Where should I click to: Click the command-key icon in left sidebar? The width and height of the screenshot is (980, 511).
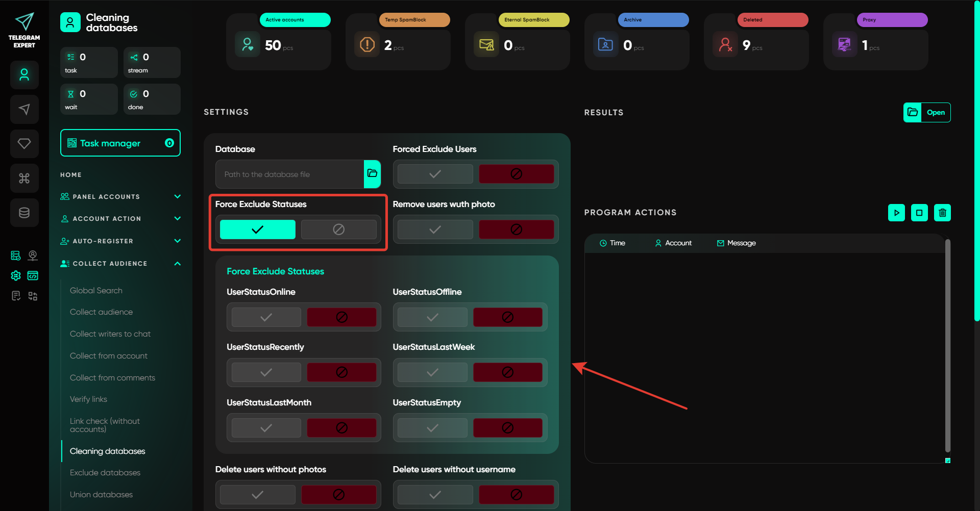(24, 178)
